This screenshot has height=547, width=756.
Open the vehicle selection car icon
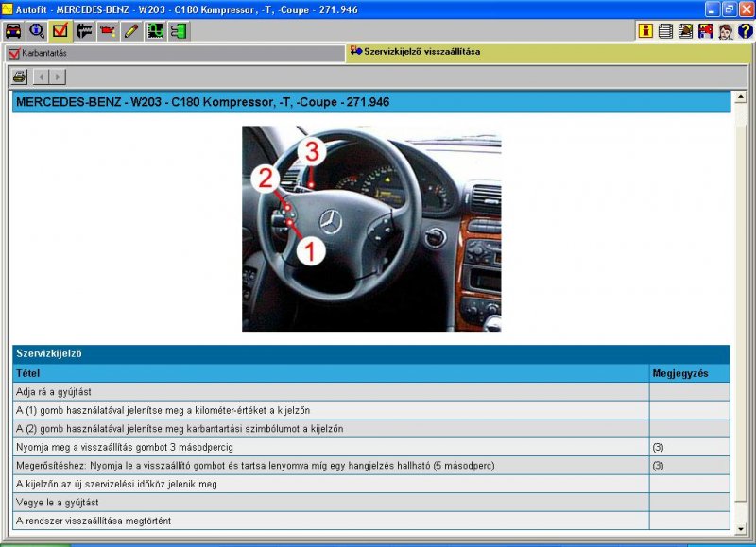point(13,31)
